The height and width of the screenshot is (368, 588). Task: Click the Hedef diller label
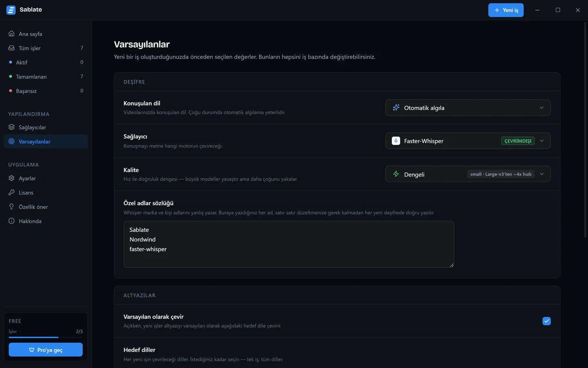tap(140, 350)
